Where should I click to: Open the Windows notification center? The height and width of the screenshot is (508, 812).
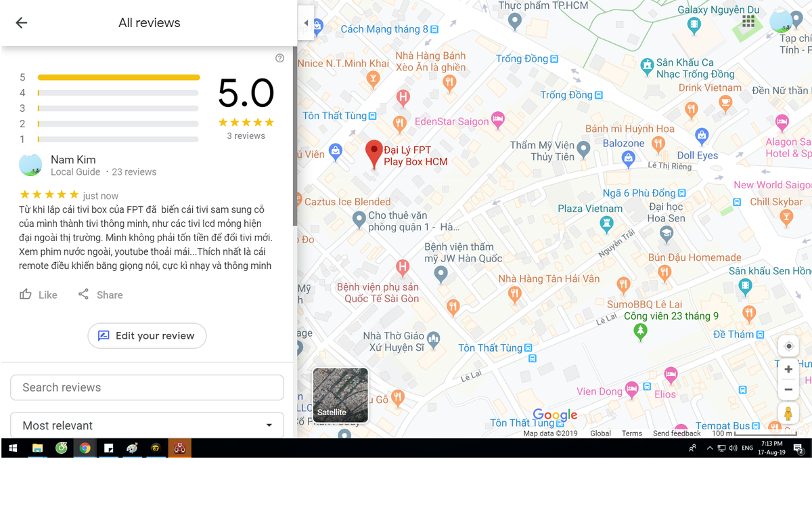(x=798, y=448)
